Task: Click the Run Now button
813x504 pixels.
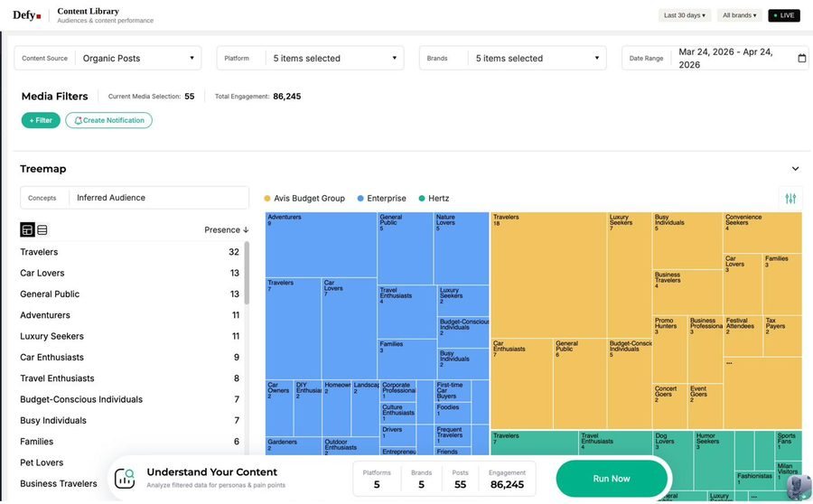Action: (612, 479)
